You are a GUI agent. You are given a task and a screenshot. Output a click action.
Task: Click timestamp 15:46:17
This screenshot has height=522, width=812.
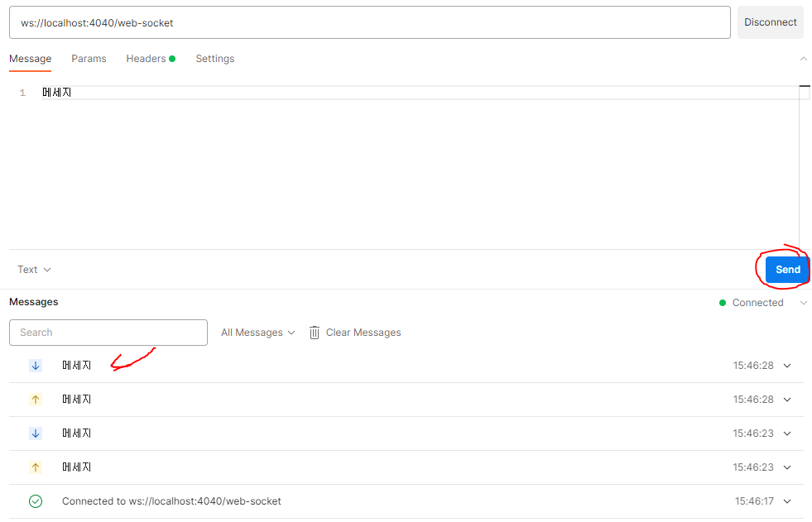click(754, 501)
